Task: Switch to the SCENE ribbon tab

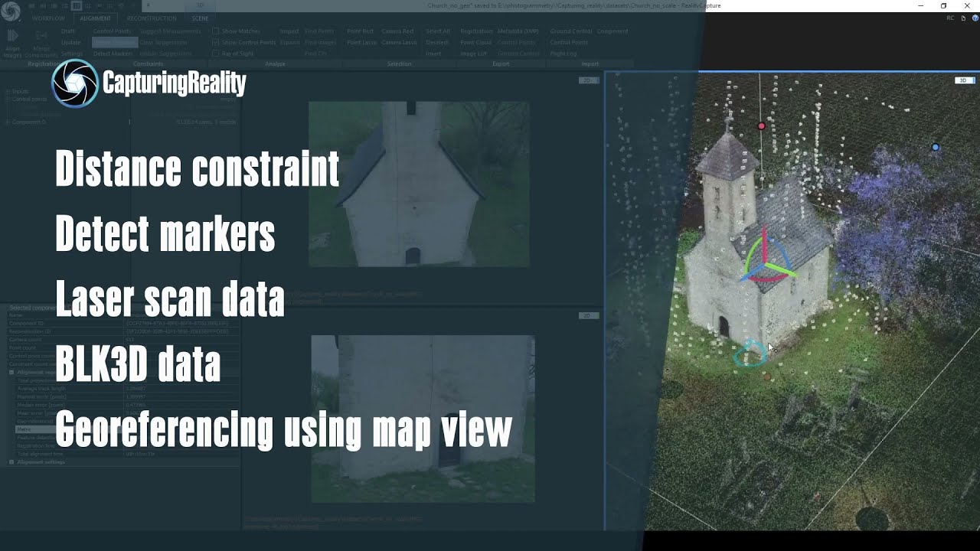Action: 200,18
